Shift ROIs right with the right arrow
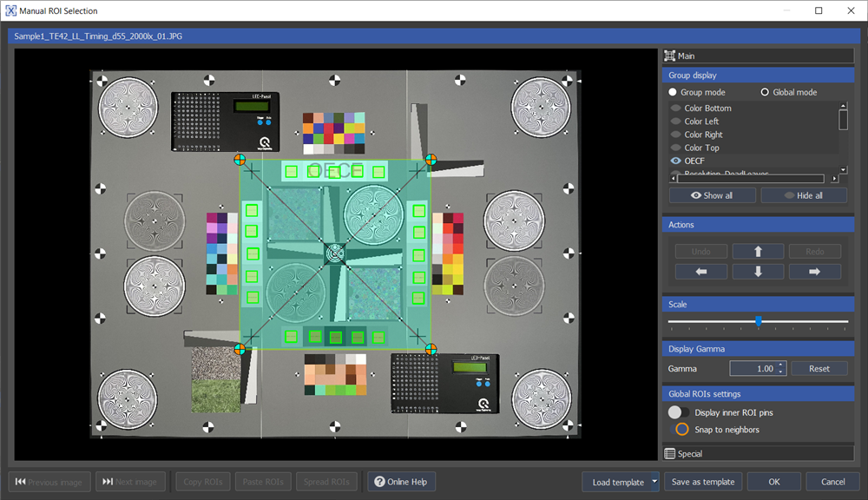Image resolution: width=868 pixels, height=500 pixels. coord(814,272)
